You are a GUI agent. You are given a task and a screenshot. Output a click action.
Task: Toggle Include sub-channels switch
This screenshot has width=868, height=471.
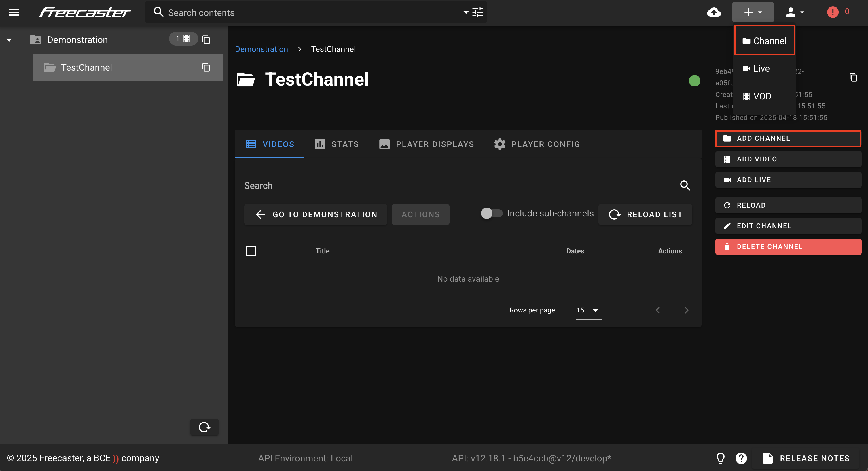pyautogui.click(x=491, y=213)
